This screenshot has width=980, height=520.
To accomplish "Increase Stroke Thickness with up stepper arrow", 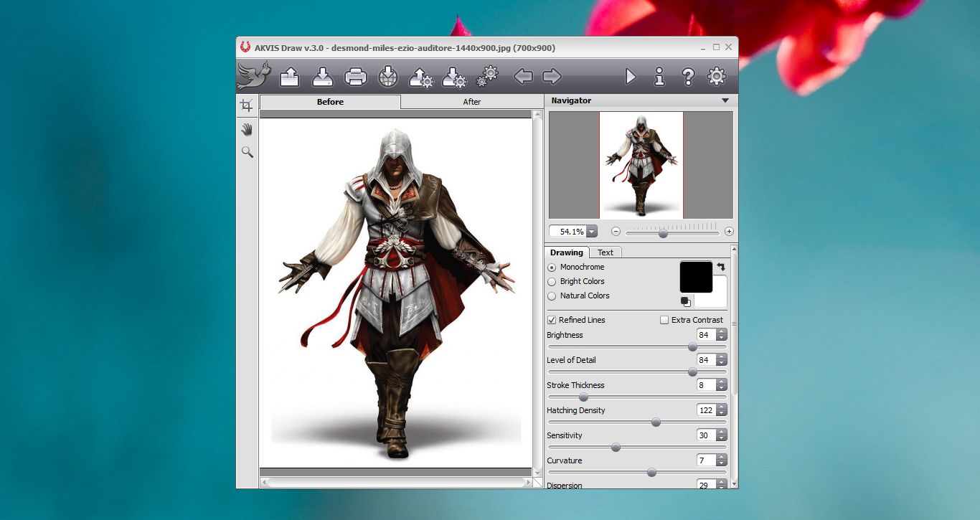I will coord(722,382).
